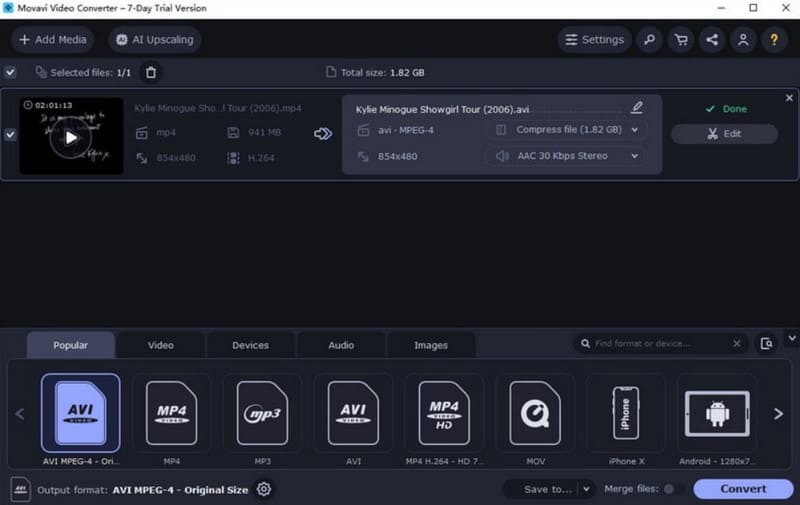This screenshot has width=800, height=505.
Task: Open the Settings menu
Action: tap(594, 40)
